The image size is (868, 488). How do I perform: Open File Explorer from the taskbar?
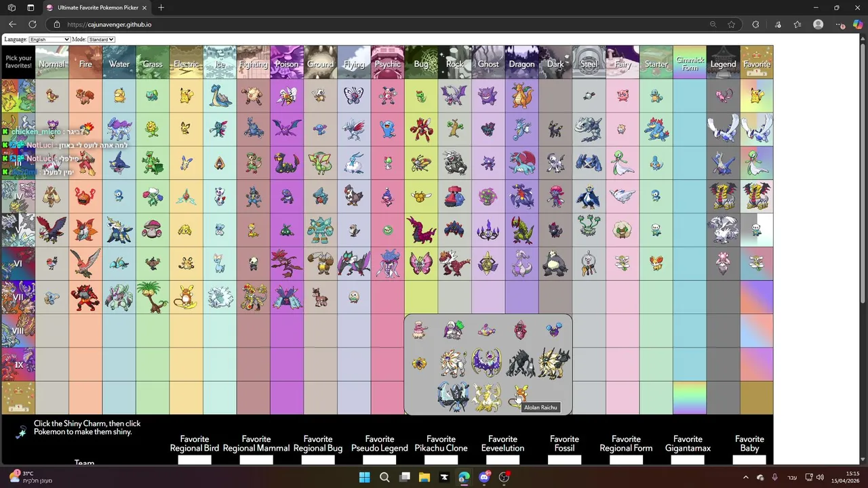pyautogui.click(x=425, y=477)
